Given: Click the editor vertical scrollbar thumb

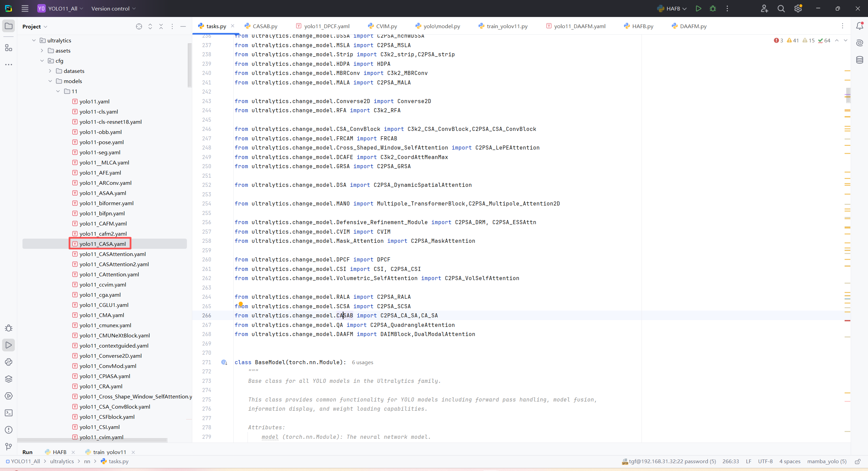Looking at the screenshot, I should (848, 95).
